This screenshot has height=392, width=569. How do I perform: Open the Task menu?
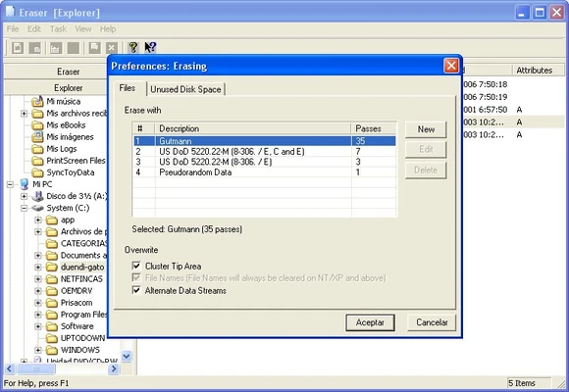(58, 29)
